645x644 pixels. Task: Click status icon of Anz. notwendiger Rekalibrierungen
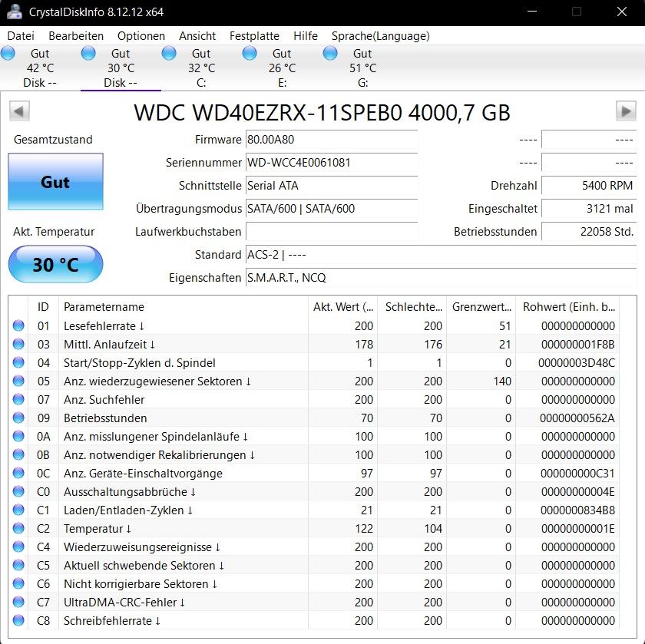(18, 454)
